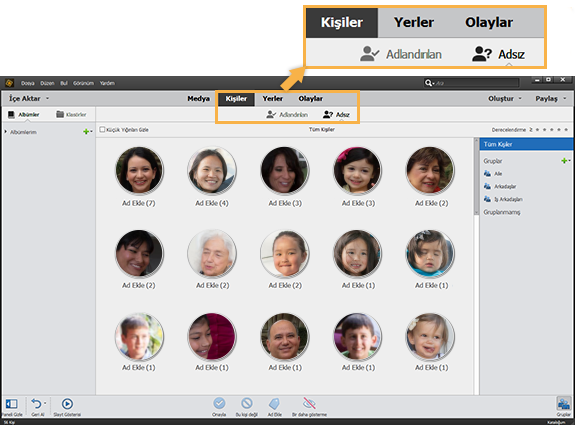This screenshot has height=425, width=575.
Task: Click the Bir daha gösterme crossed-eye icon
Action: coord(310,403)
